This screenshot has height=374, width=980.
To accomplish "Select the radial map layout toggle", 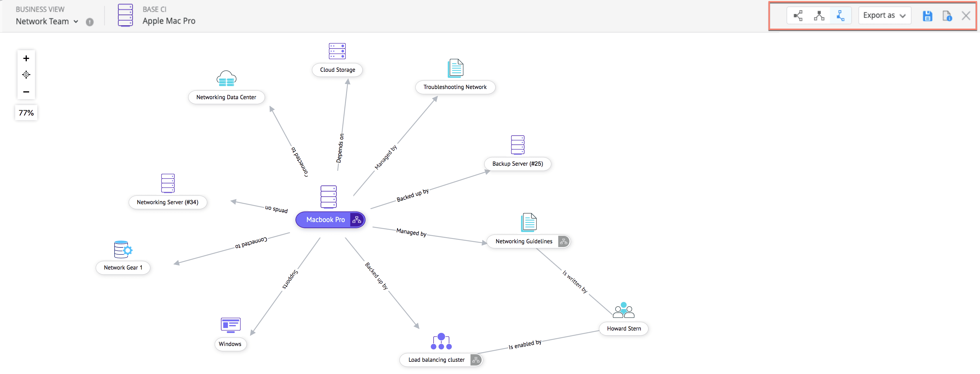I will point(840,16).
